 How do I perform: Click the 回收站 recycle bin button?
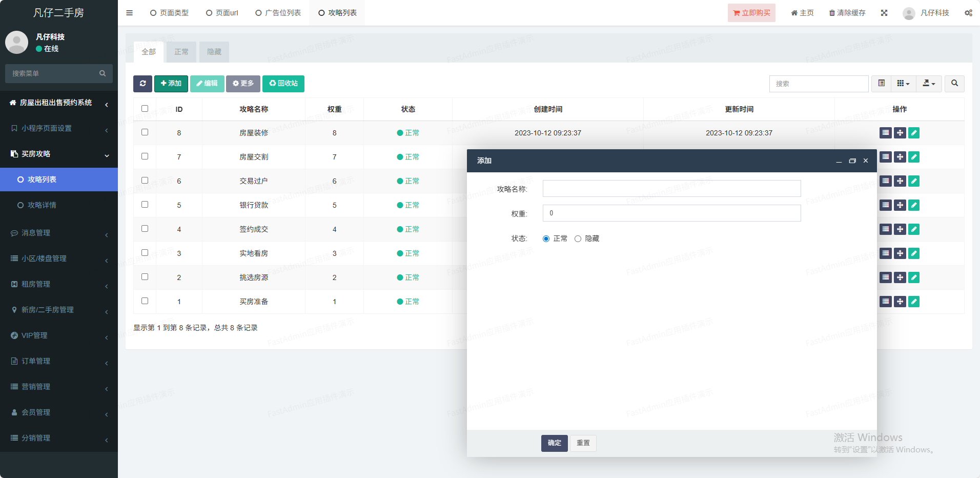click(x=283, y=84)
